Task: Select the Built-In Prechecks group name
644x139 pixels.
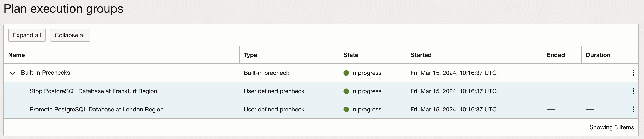Action: (x=46, y=73)
